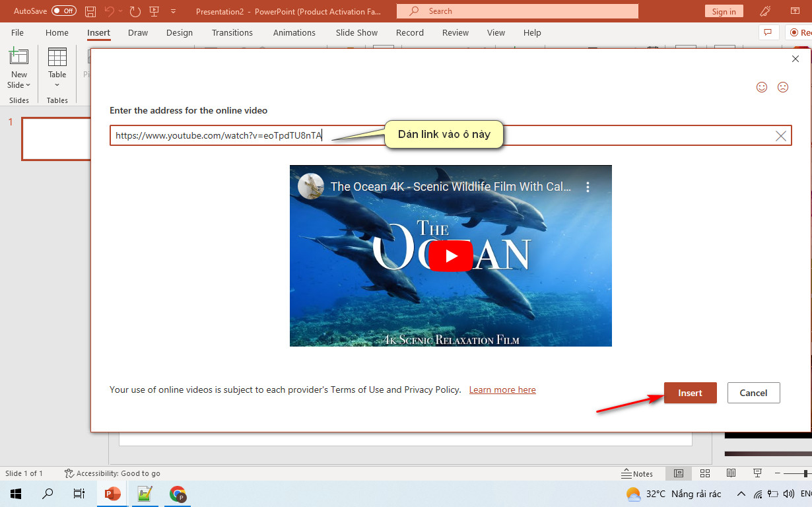Switch to Slide Sorter view icon
Screen dimensions: 812x507
pos(704,473)
